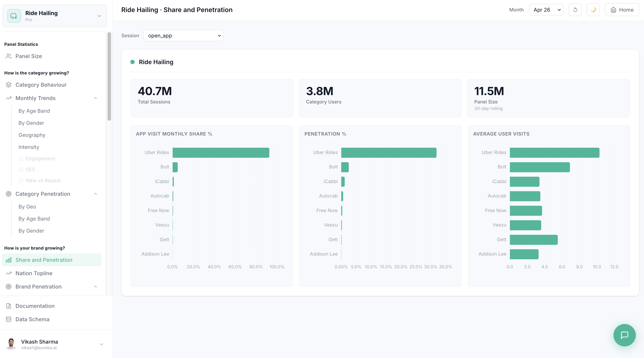Screen dimensions: 644x358
Task: Click the locked Engagement padlock icon
Action: [21, 159]
